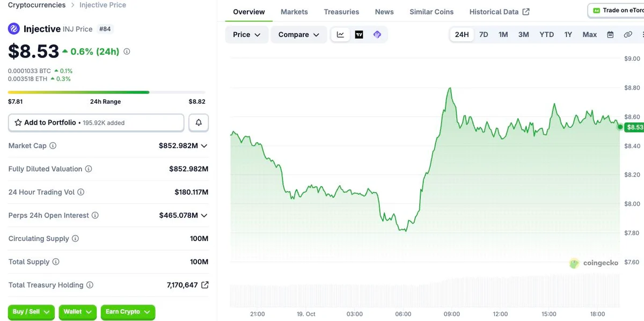Select the line chart view icon
Image resolution: width=644 pixels, height=321 pixels.
tap(340, 34)
